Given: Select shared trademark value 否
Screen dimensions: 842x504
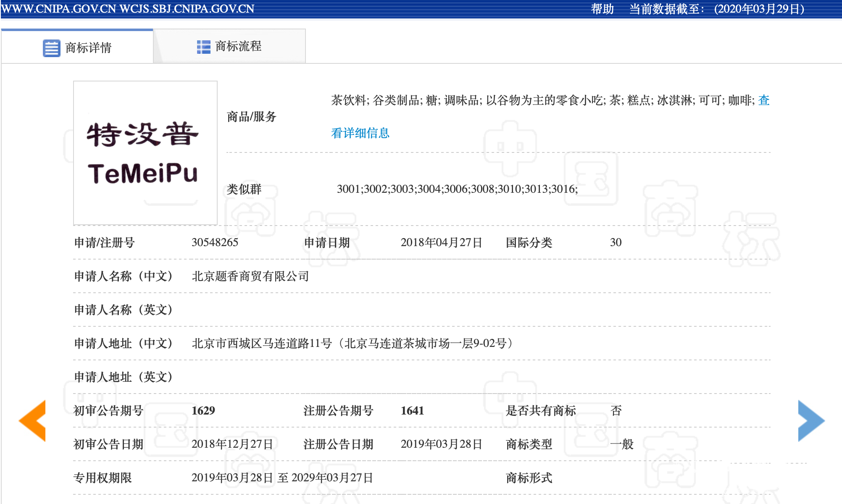Looking at the screenshot, I should [616, 410].
